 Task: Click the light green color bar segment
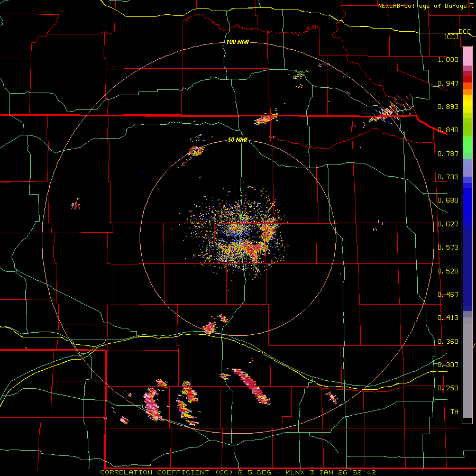[467, 144]
